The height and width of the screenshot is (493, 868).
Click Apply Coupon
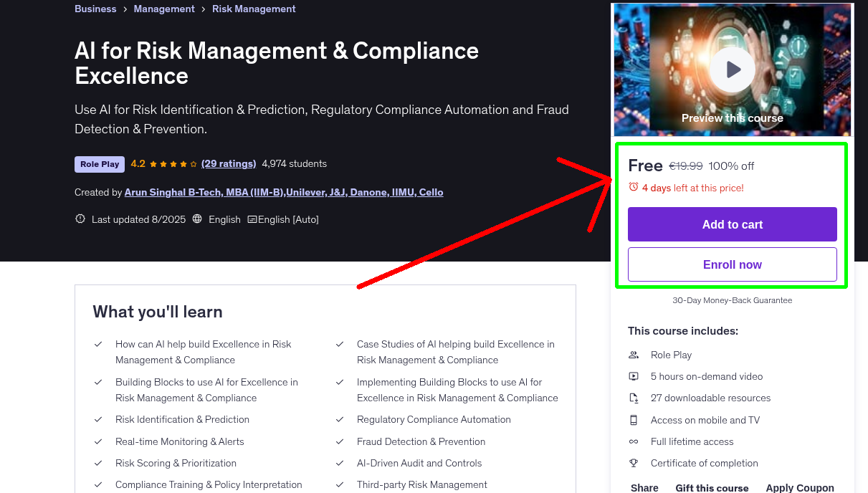800,487
